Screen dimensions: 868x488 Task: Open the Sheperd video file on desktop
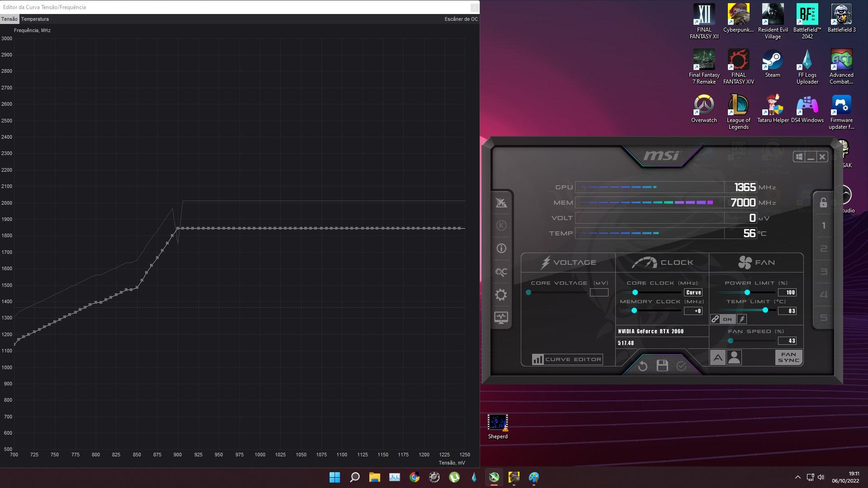(498, 427)
